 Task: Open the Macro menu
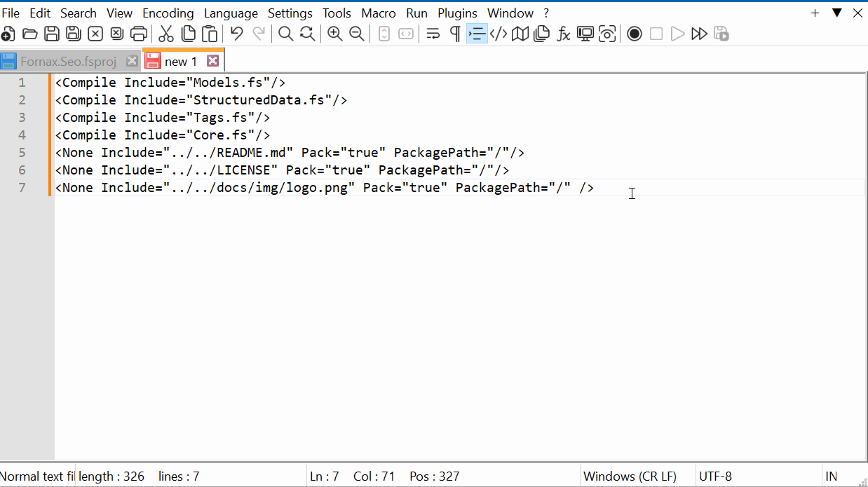[379, 13]
